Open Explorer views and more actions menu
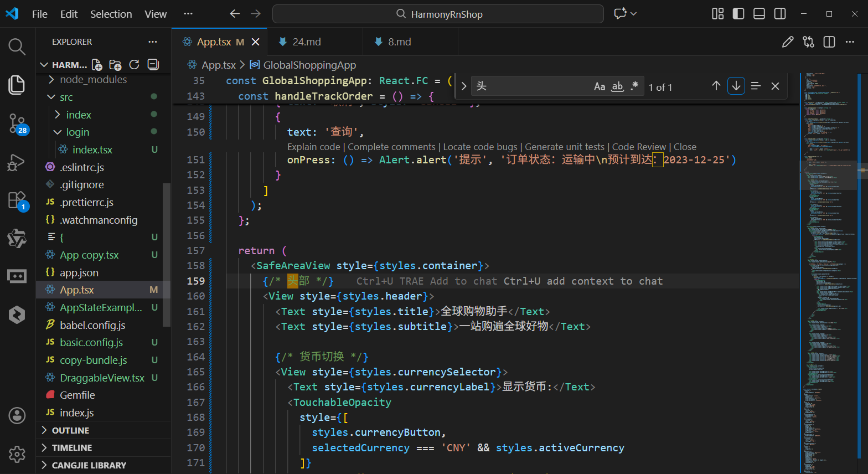 [x=153, y=42]
